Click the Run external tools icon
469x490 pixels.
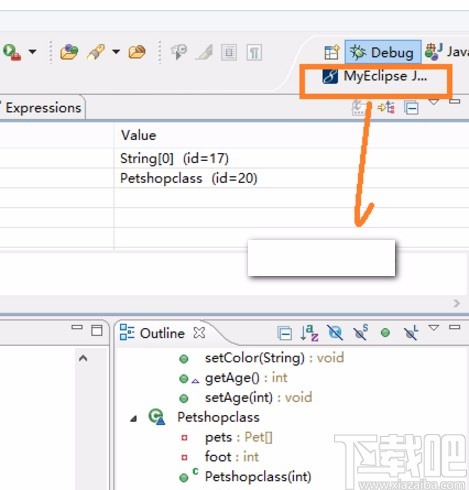pyautogui.click(x=12, y=52)
